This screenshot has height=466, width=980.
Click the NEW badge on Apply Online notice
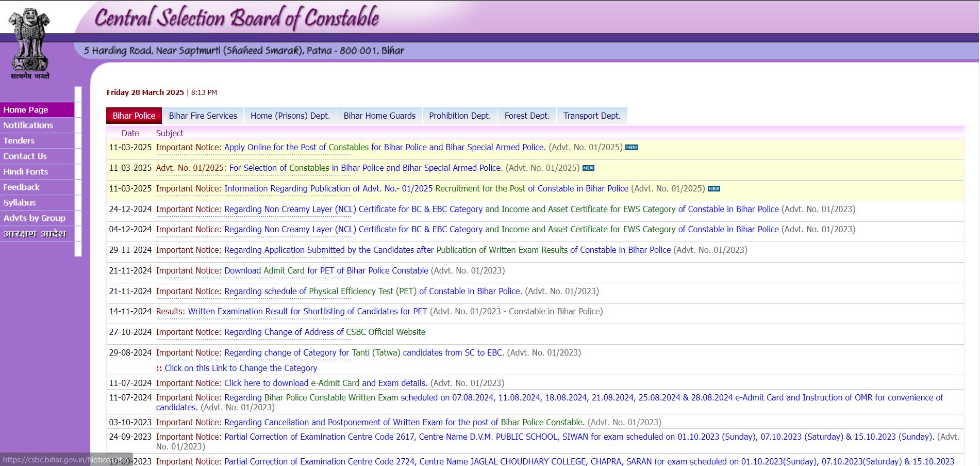632,148
